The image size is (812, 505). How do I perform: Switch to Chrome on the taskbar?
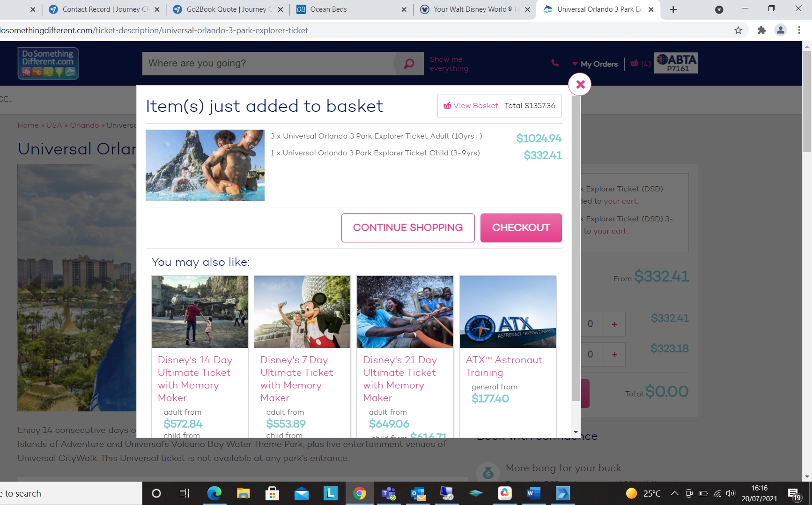(359, 493)
